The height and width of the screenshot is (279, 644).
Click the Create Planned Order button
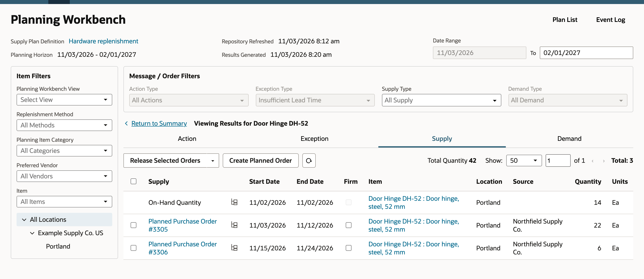pyautogui.click(x=261, y=161)
